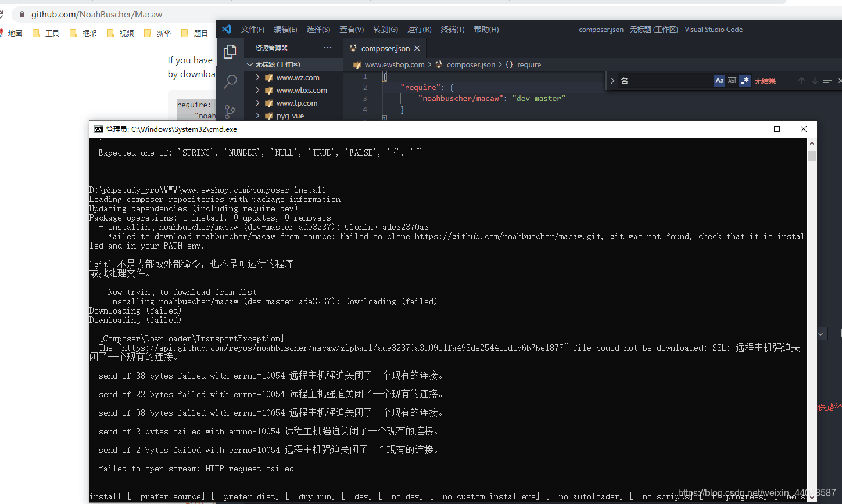Open the 运行(R) menu
This screenshot has height=504, width=842.
(420, 29)
